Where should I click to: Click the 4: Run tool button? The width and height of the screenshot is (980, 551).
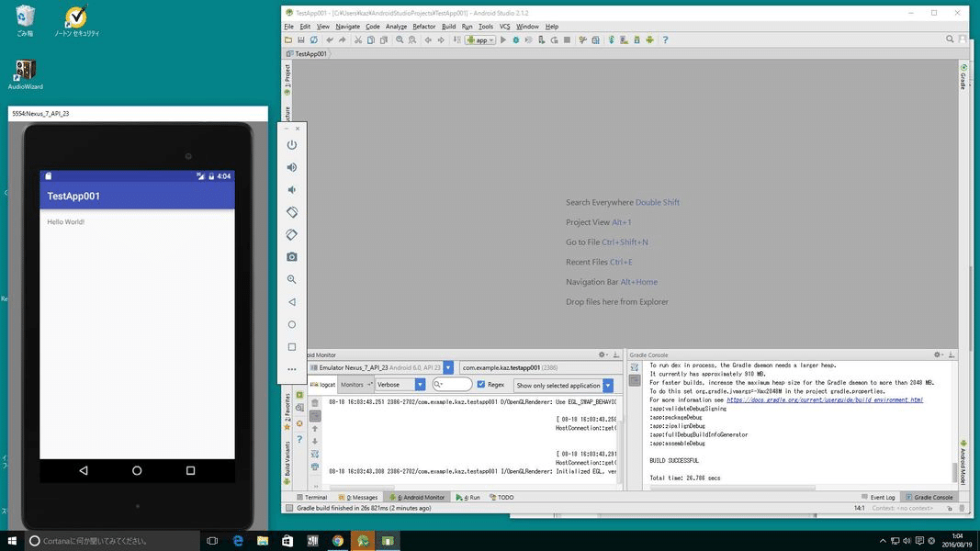pyautogui.click(x=468, y=497)
